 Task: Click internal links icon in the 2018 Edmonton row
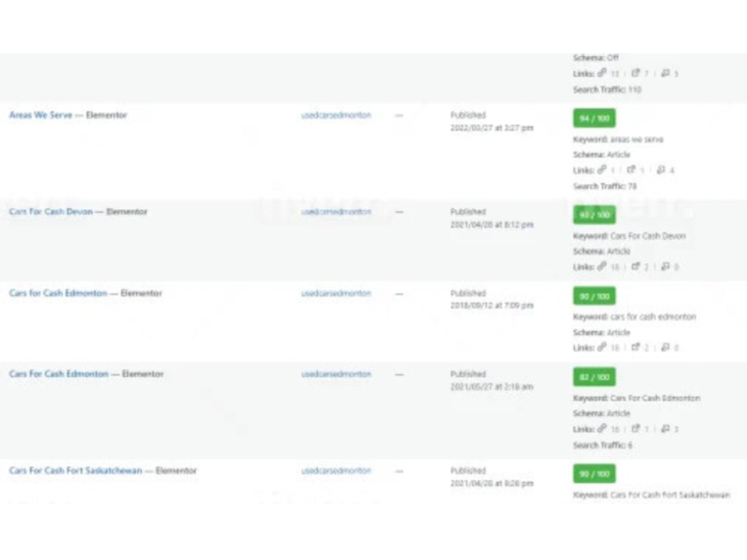pos(602,347)
